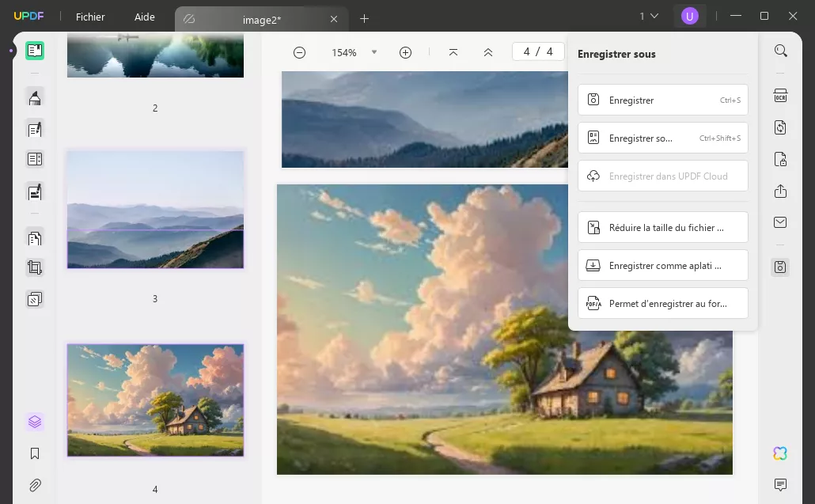Expand the Fichier menu

click(x=90, y=17)
